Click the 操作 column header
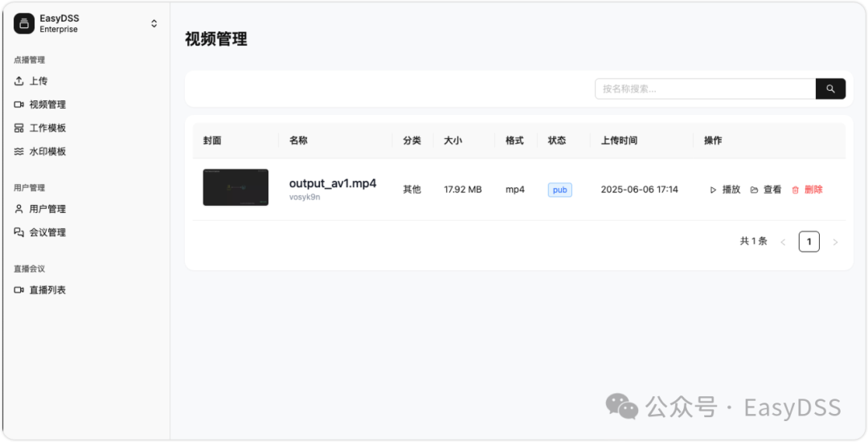The height and width of the screenshot is (442, 868). 713,141
